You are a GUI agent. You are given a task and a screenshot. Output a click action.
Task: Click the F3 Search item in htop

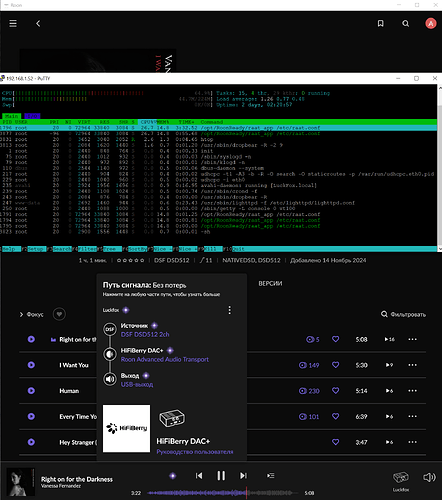[x=59, y=249]
